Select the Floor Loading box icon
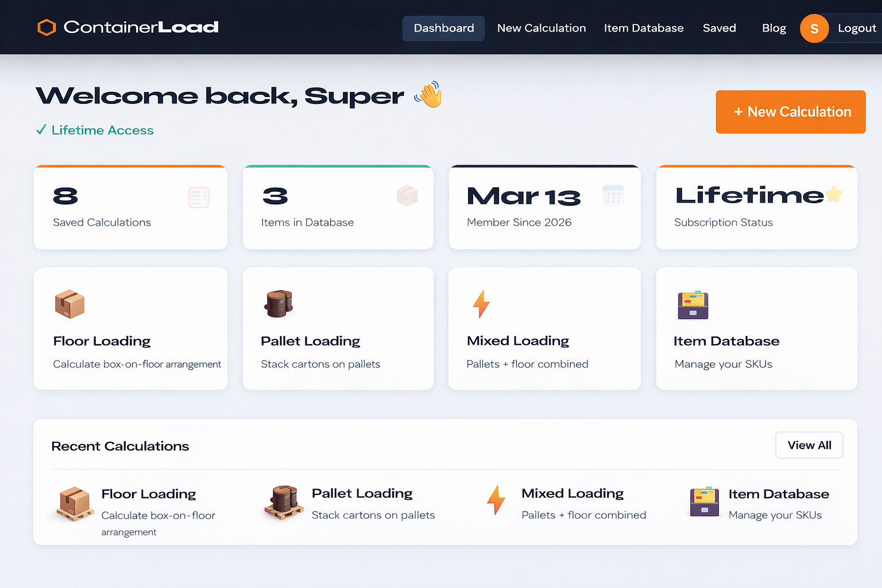The height and width of the screenshot is (588, 882). click(69, 305)
